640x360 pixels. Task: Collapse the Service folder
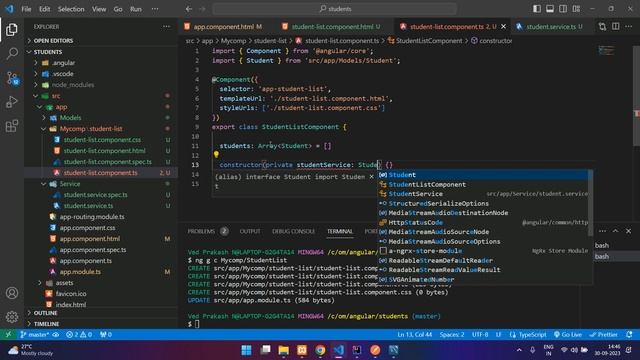[x=70, y=184]
